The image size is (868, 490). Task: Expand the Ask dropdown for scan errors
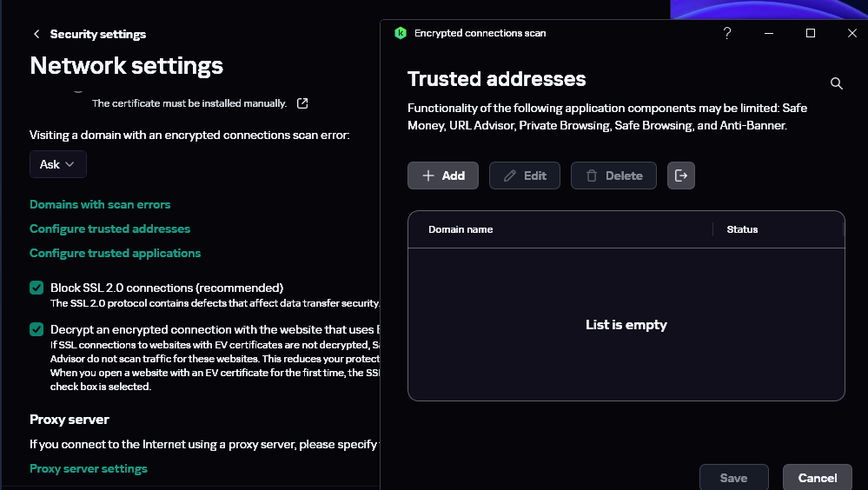[58, 164]
